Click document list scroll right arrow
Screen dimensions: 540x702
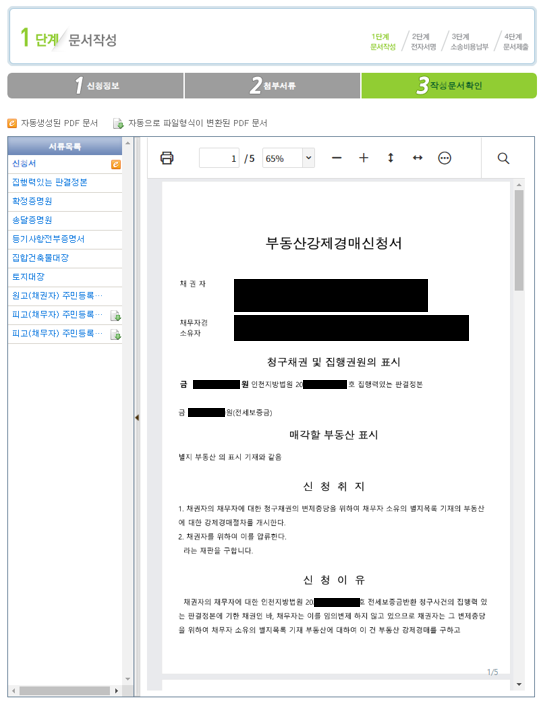pyautogui.click(x=116, y=691)
